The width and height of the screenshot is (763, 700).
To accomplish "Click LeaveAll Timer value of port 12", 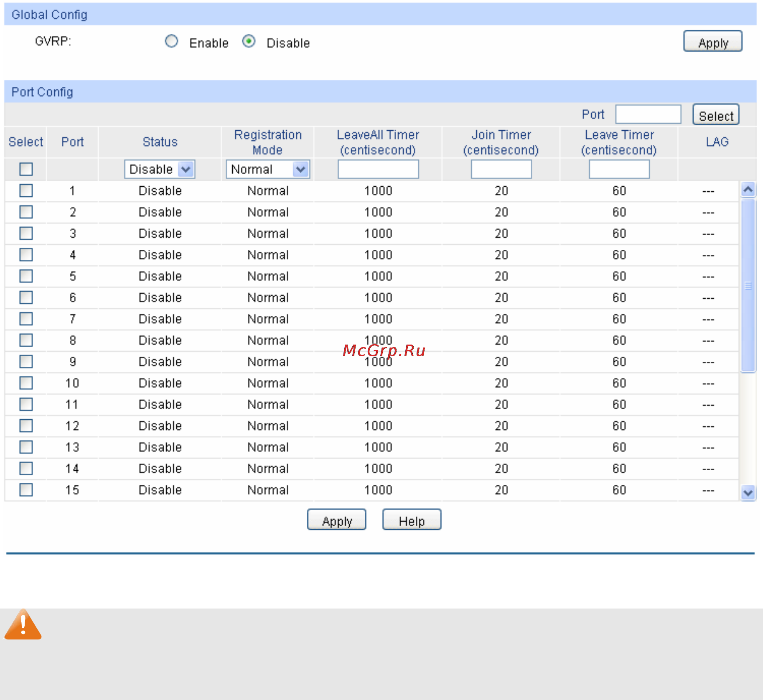I will [x=378, y=426].
